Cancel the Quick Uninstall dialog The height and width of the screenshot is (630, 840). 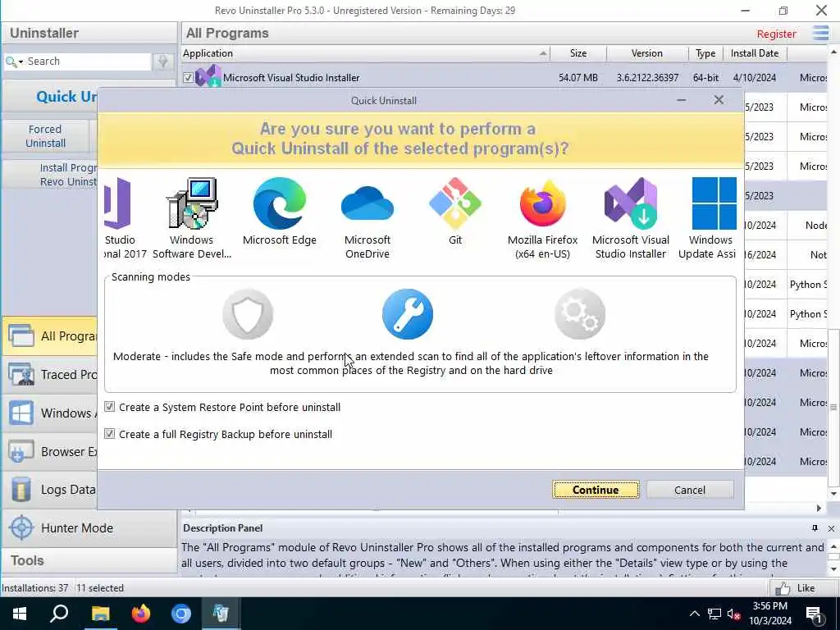pos(690,490)
